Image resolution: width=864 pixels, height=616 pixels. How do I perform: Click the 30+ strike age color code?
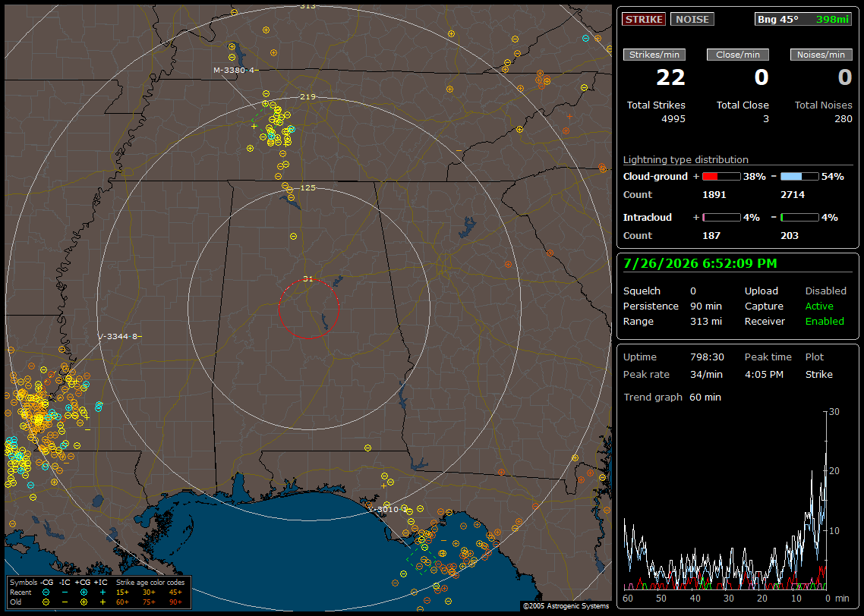149,592
